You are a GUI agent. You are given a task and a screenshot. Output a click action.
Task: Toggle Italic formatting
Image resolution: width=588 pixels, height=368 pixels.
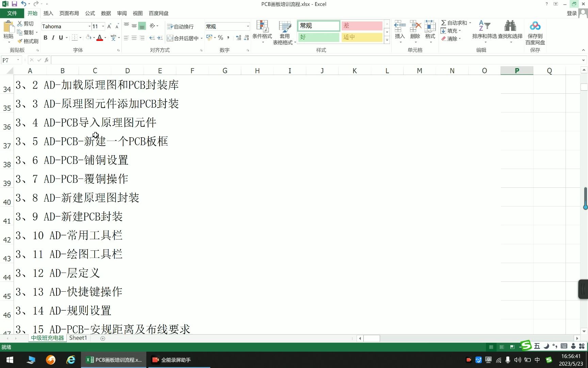[53, 37]
